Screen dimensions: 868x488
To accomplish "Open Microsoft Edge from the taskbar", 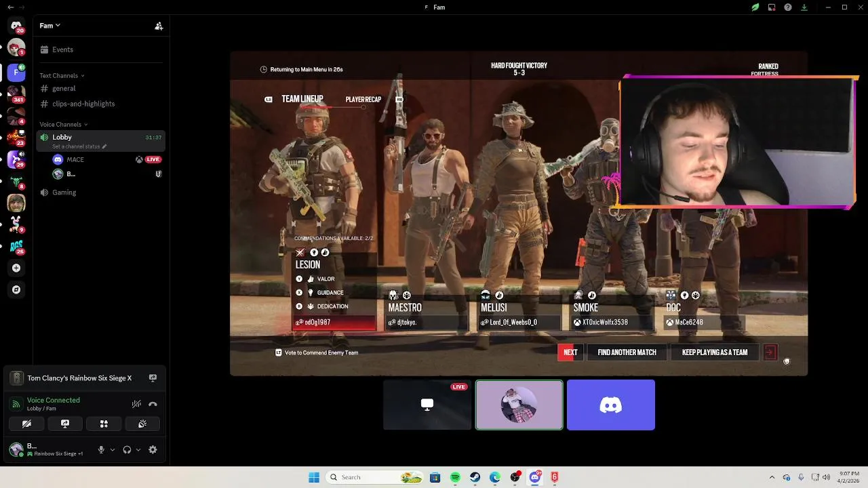I will click(495, 477).
